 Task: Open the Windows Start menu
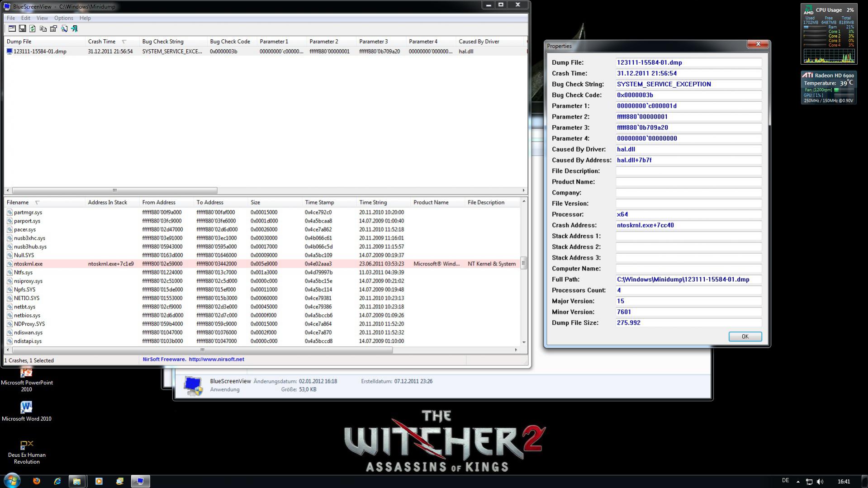(12, 480)
